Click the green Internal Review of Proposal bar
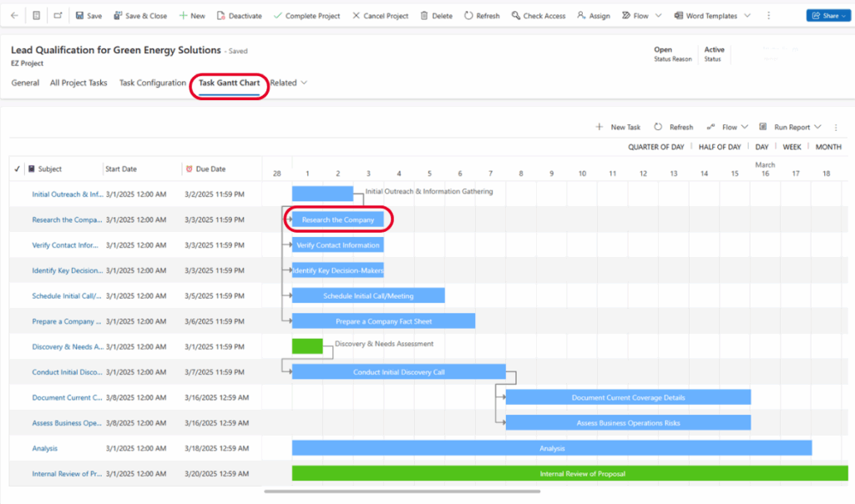The image size is (855, 504). click(x=568, y=473)
